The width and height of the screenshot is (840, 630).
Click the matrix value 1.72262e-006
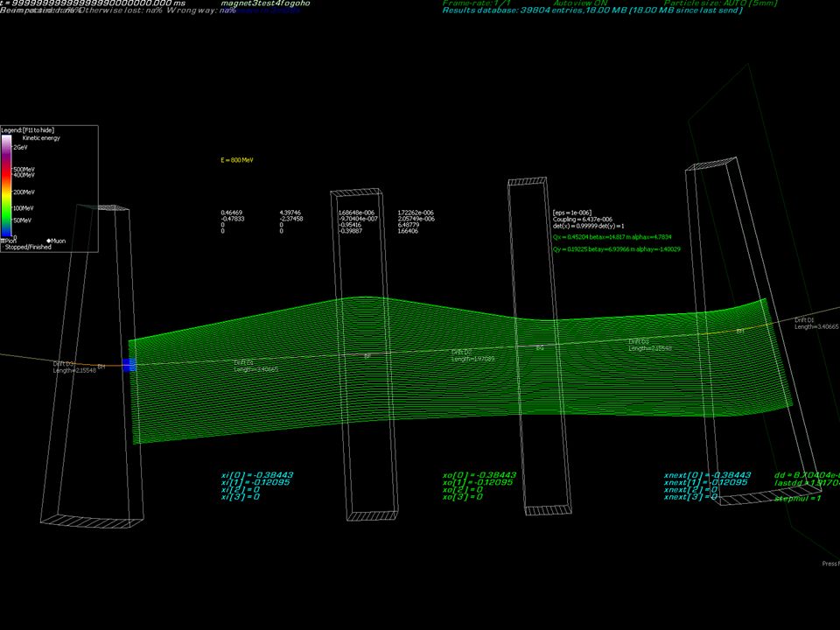416,213
